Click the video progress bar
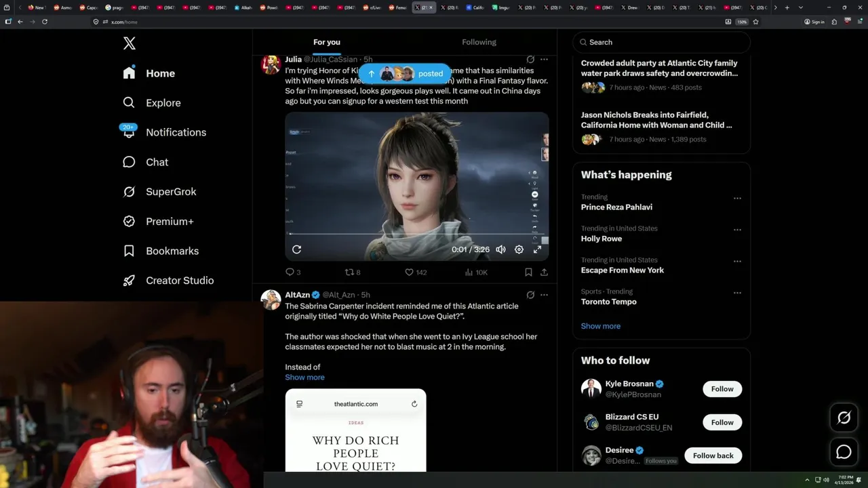Screen dimensions: 868x488 click(416, 235)
